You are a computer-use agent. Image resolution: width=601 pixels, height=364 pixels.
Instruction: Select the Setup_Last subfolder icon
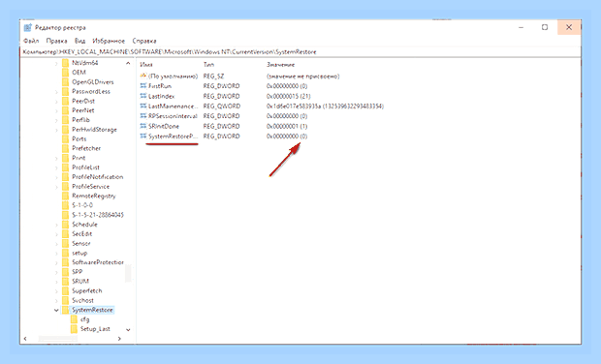coord(74,329)
